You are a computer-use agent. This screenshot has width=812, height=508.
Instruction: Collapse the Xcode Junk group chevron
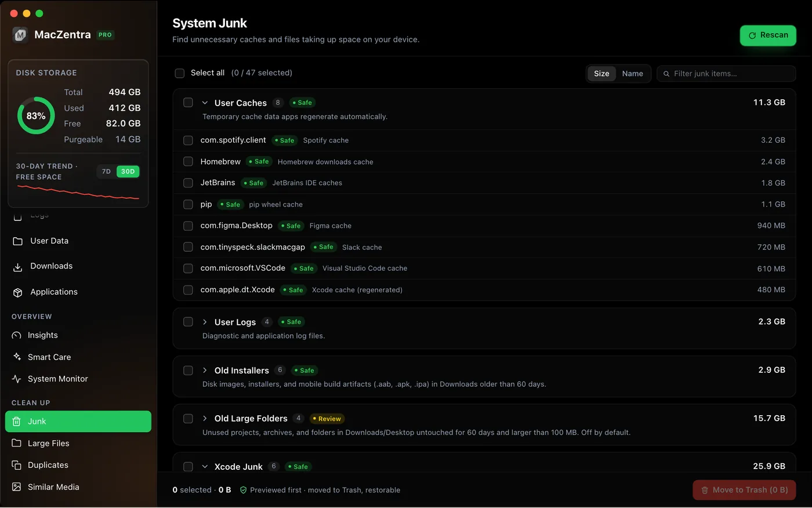pos(205,467)
